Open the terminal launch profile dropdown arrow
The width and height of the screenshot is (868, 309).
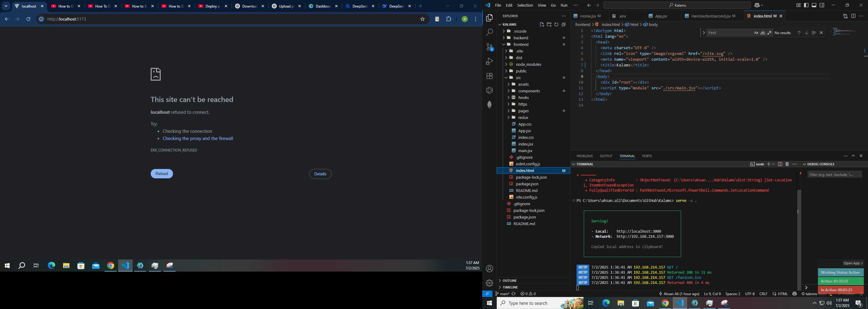click(773, 164)
